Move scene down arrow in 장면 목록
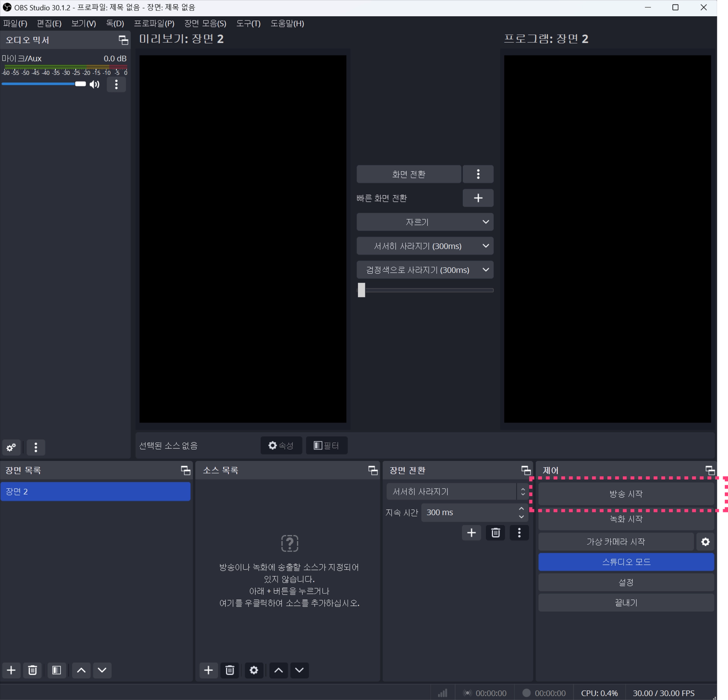Image resolution: width=728 pixels, height=700 pixels. pyautogui.click(x=102, y=670)
